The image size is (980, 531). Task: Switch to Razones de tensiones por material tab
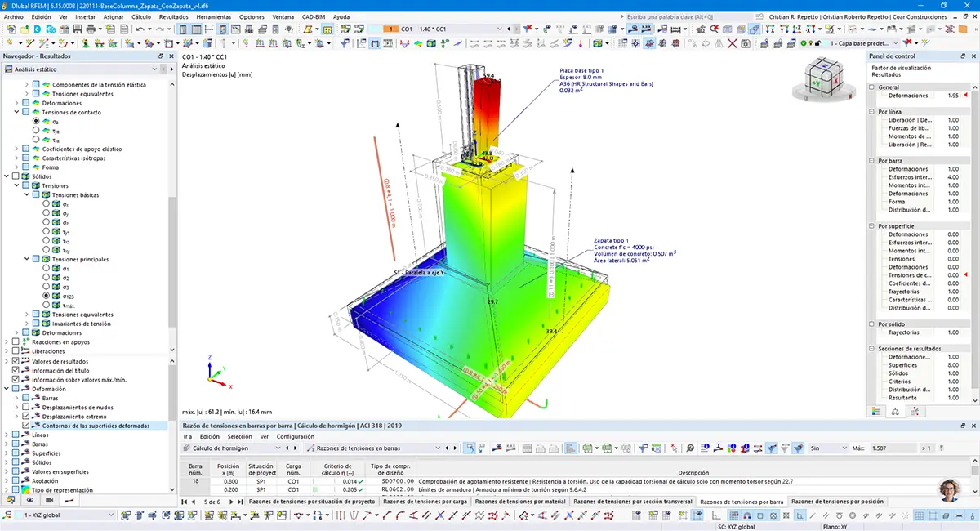point(519,502)
